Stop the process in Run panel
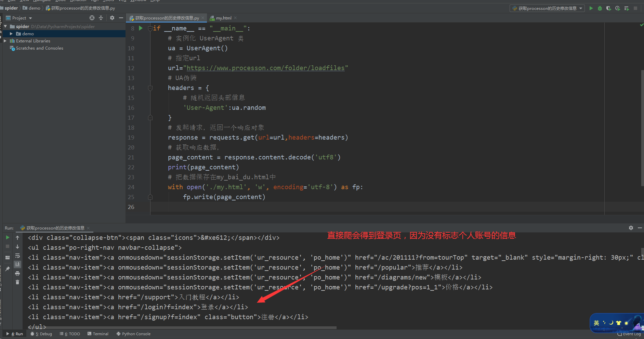The width and height of the screenshot is (644, 339). pyautogui.click(x=8, y=246)
